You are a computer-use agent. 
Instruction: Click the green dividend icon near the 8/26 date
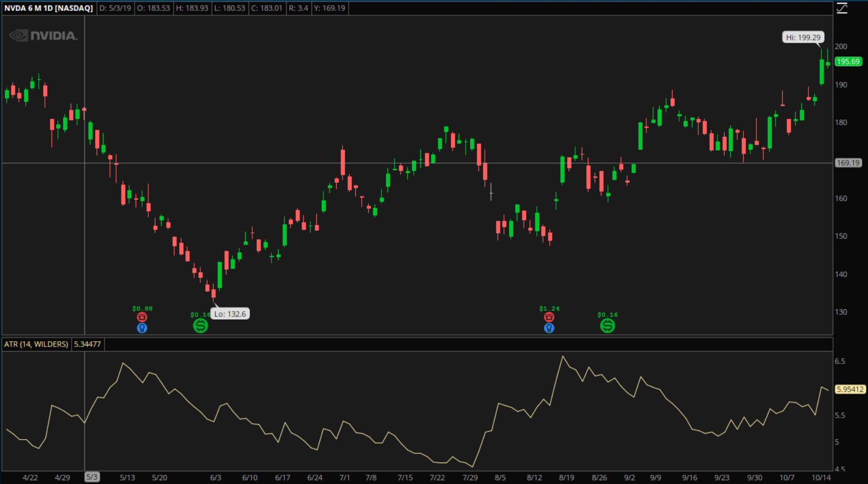coord(607,326)
